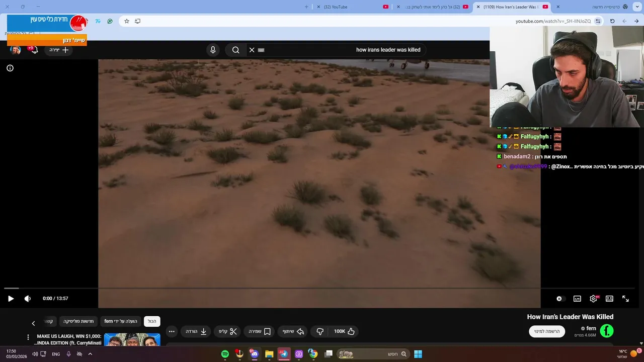Dislike the video
This screenshot has width=644, height=362.
click(320, 331)
